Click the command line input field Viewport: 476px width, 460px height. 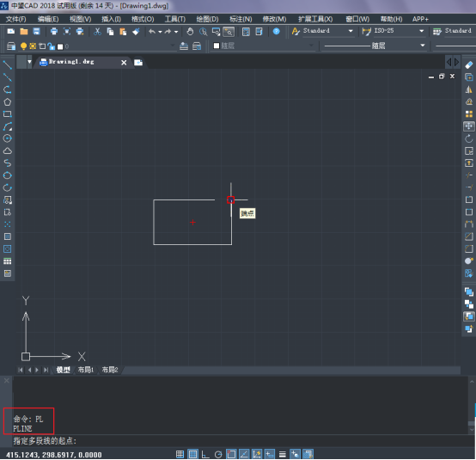(x=240, y=441)
